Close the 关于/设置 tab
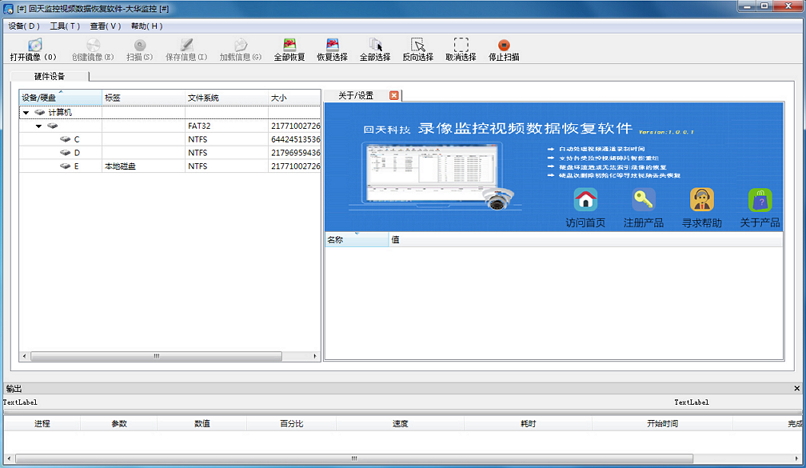The height and width of the screenshot is (468, 806). [394, 96]
